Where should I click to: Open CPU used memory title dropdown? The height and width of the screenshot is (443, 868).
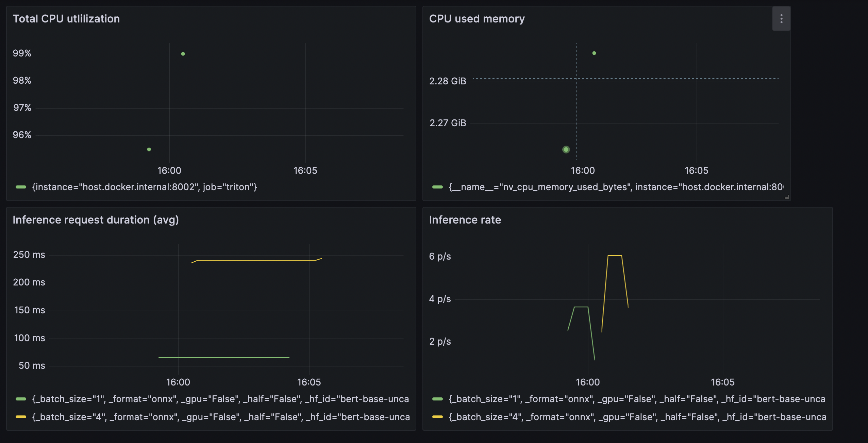coord(477,19)
